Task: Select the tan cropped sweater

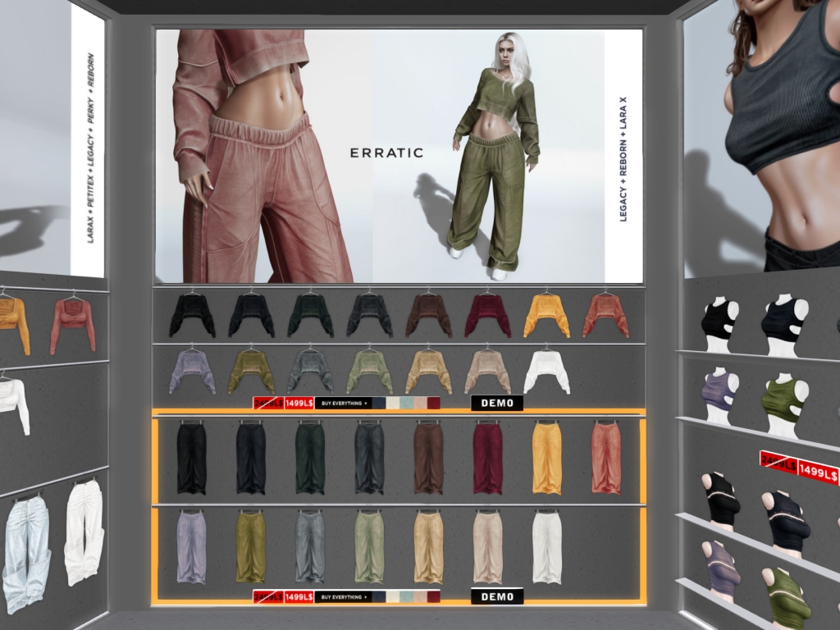Action: pyautogui.click(x=428, y=372)
